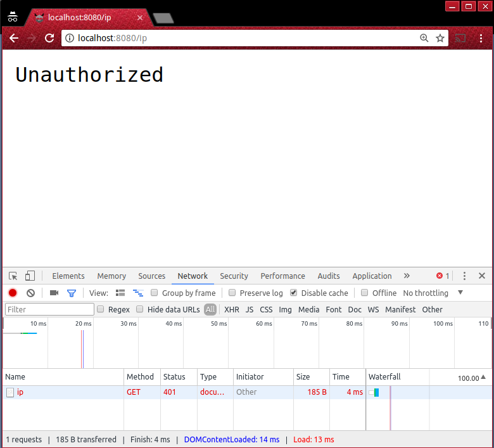Bookmark this page with the star icon
Screen dimensions: 494x448
click(x=440, y=38)
